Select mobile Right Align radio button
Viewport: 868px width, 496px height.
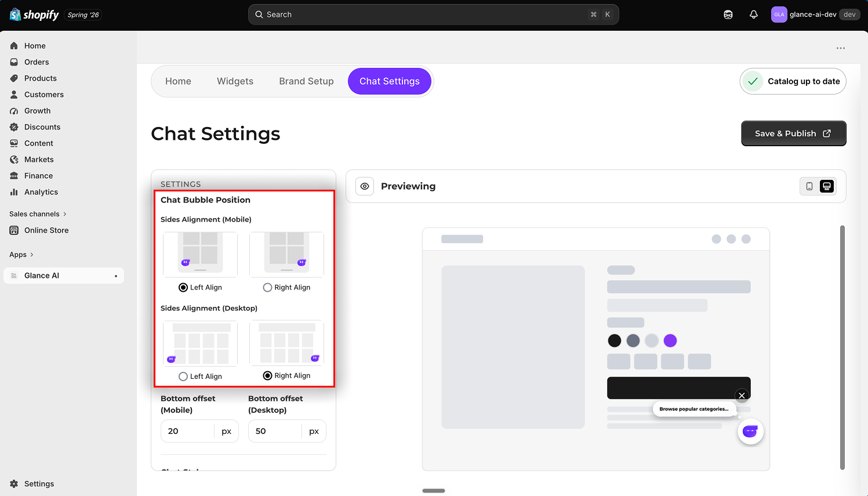[x=267, y=288]
